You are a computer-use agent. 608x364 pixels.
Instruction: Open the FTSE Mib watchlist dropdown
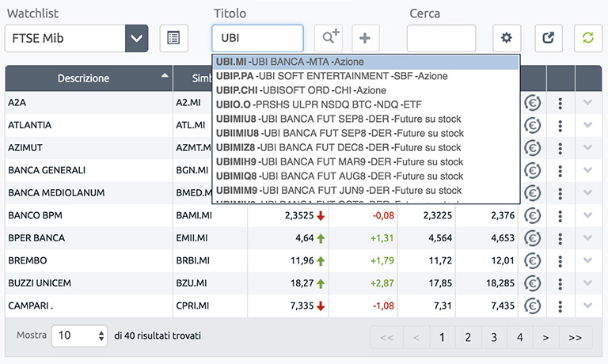136,38
